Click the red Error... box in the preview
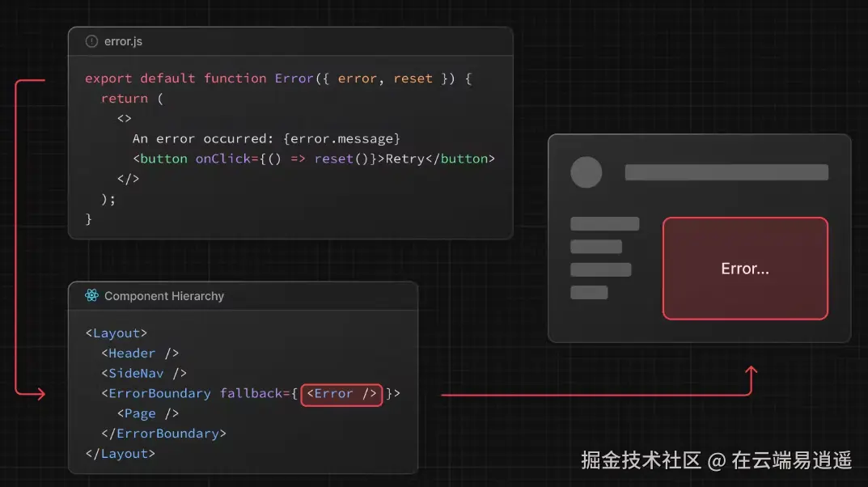868x487 pixels. pyautogui.click(x=745, y=269)
